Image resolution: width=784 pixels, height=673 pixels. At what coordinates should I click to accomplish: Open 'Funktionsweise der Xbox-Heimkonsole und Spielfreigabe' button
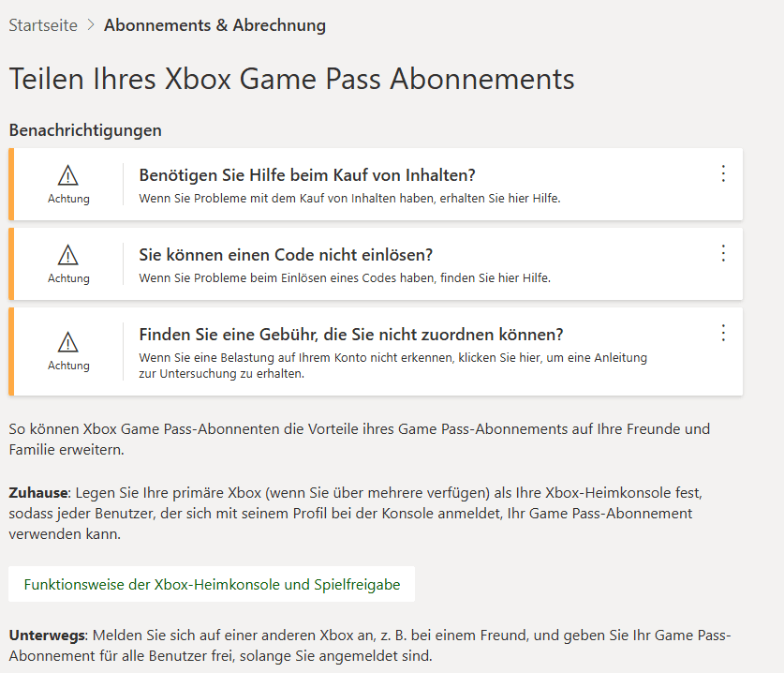tap(212, 584)
